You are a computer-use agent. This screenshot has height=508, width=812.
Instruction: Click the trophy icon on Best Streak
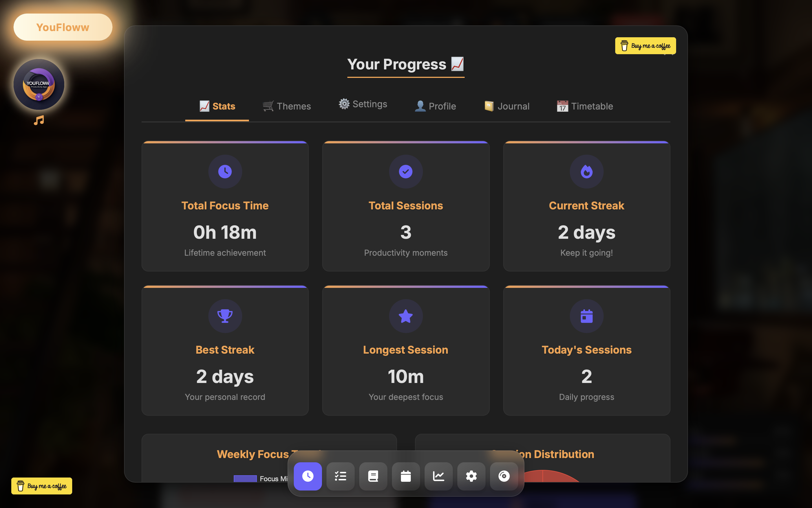coord(225,316)
